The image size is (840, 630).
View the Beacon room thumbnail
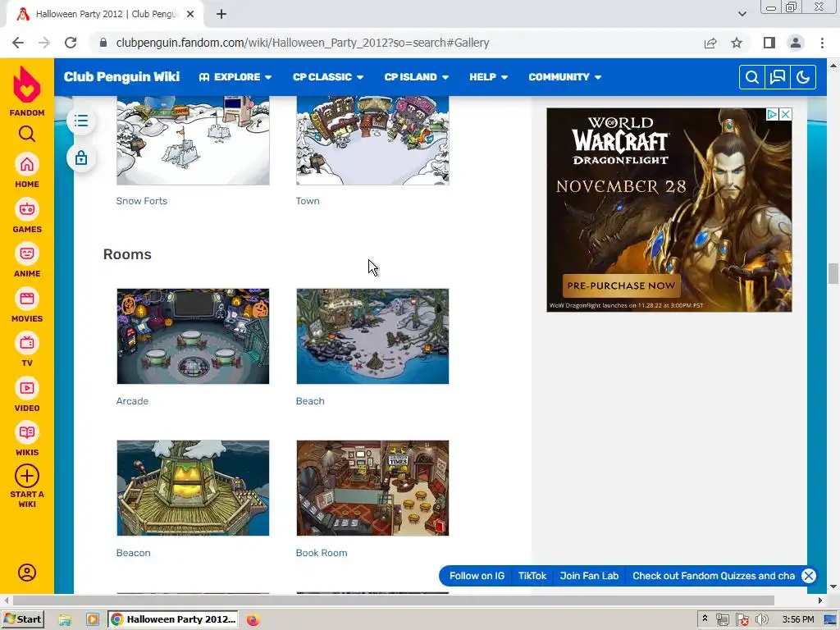(x=193, y=488)
